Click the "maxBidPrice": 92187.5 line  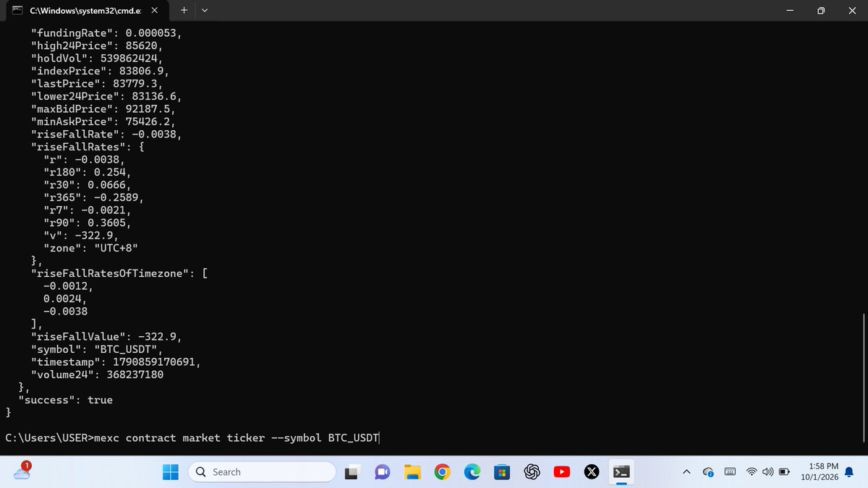103,108
